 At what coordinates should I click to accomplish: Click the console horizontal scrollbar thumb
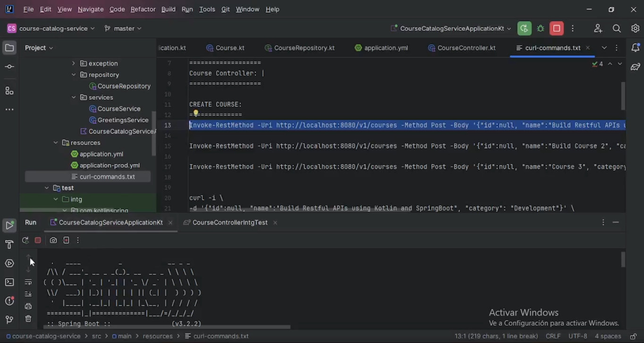167,326
